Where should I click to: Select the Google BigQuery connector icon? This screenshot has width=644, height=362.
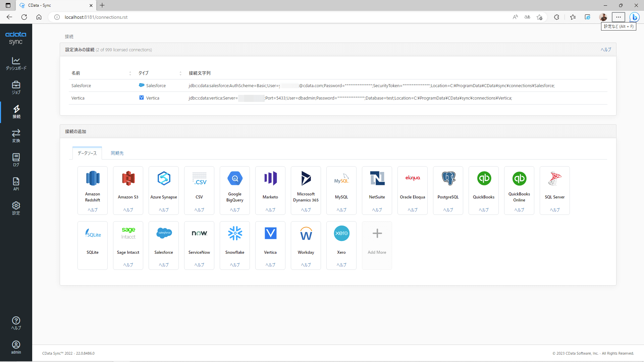(x=235, y=179)
